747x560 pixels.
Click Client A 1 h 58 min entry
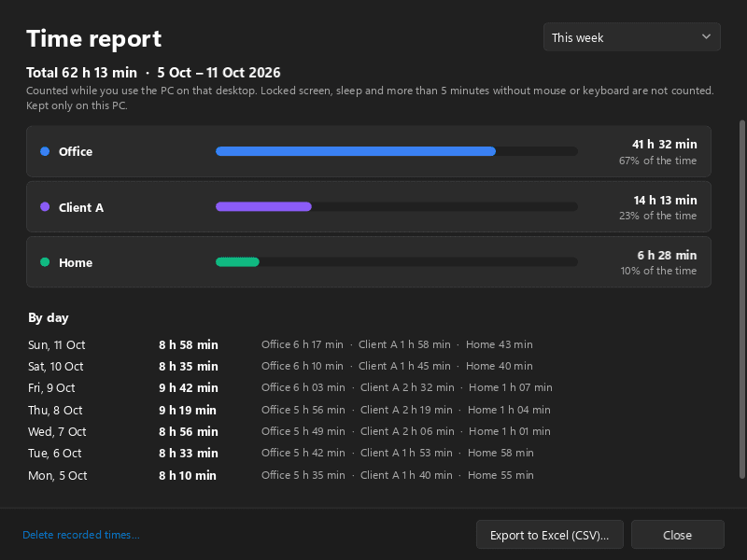click(x=404, y=344)
